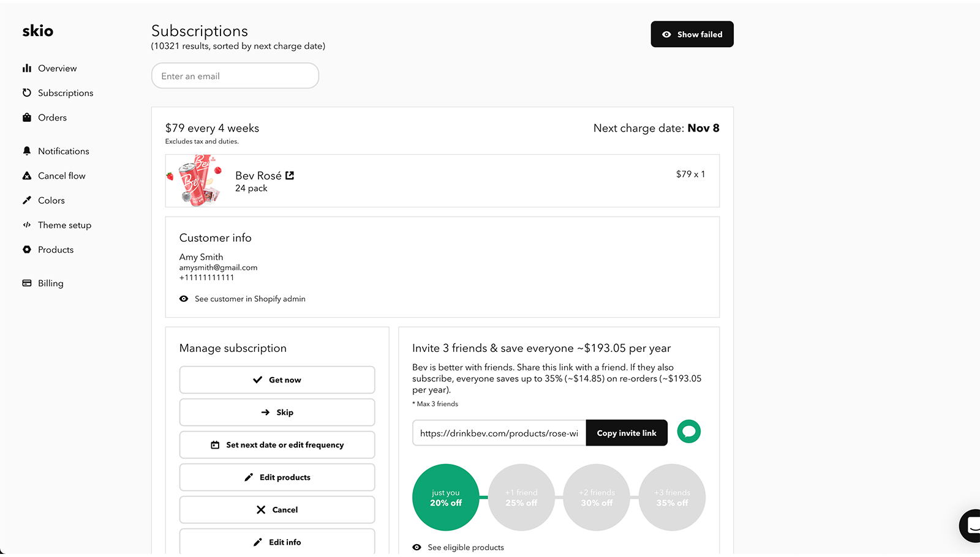Viewport: 980px width, 557px height.
Task: Click the Billing credit card icon
Action: point(27,283)
